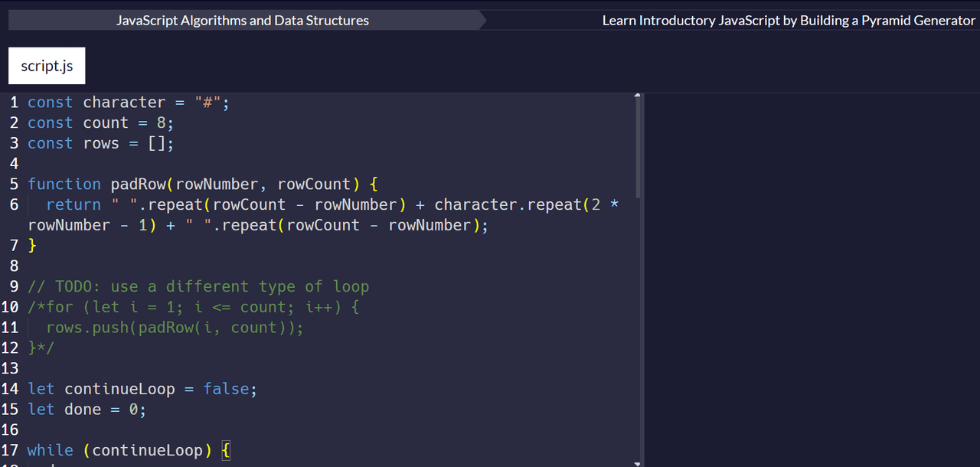Click line number 16 in the gutter
Screen dimensions: 980x467
pos(10,430)
